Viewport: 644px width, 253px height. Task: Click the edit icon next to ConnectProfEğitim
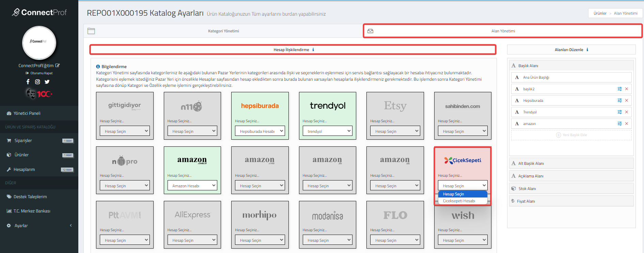point(58,65)
